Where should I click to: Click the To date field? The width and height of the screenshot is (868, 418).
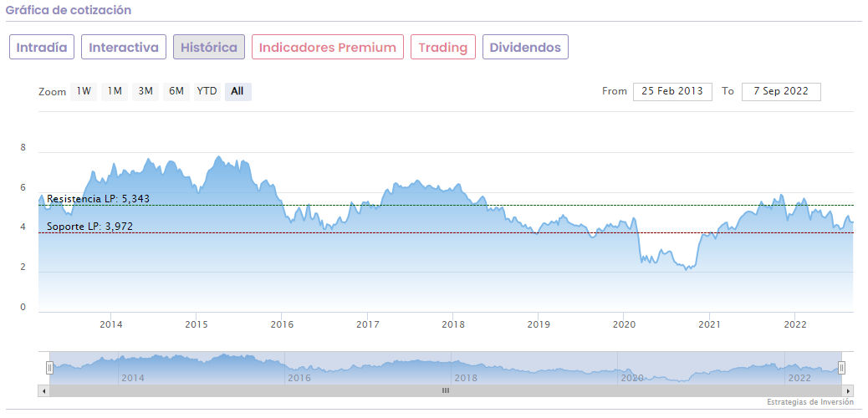click(780, 91)
